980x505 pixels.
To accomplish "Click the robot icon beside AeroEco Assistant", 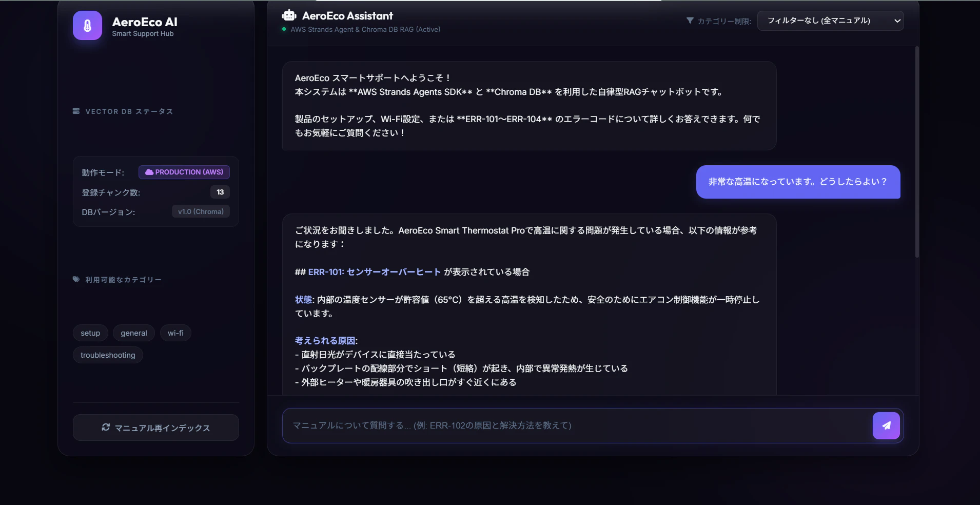I will (289, 15).
